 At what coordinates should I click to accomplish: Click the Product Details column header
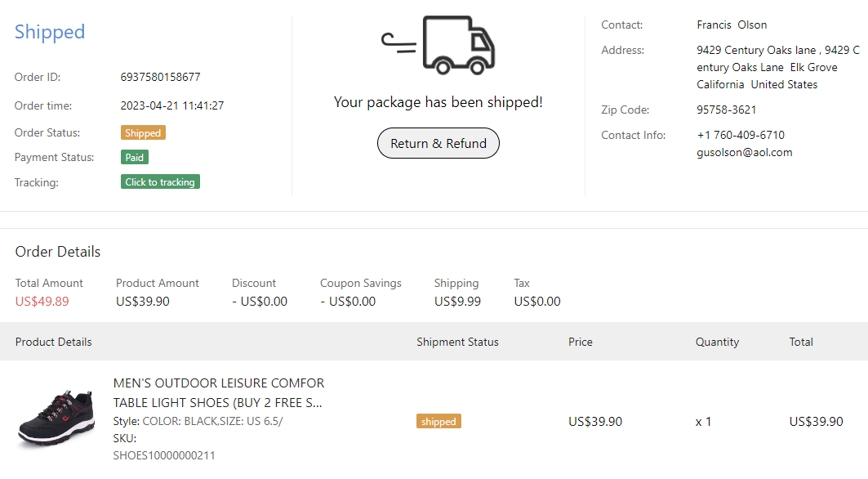53,342
